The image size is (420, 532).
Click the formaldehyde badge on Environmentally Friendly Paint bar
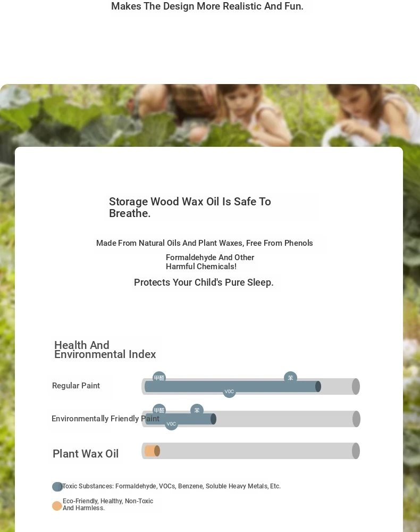159,410
